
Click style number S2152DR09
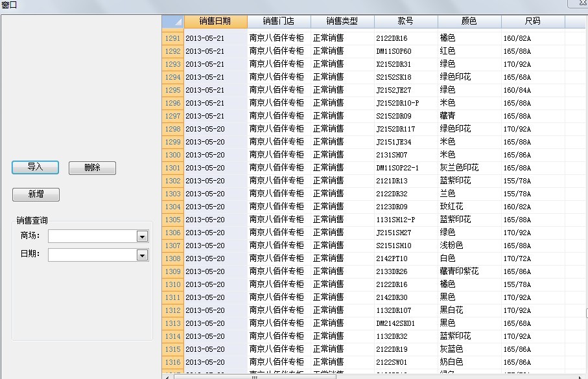click(394, 116)
